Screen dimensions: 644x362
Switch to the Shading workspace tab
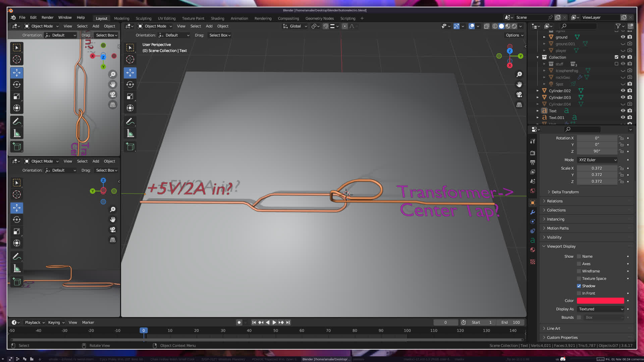pyautogui.click(x=217, y=18)
